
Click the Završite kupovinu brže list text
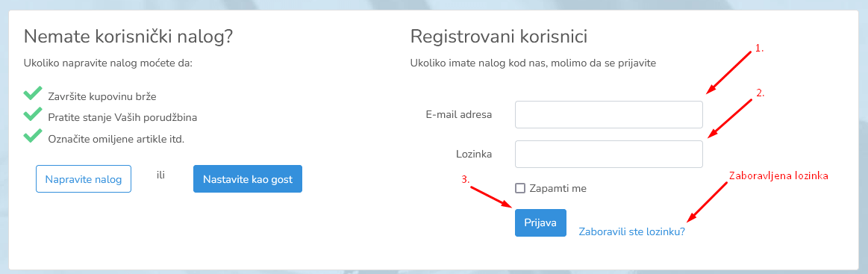pos(102,97)
